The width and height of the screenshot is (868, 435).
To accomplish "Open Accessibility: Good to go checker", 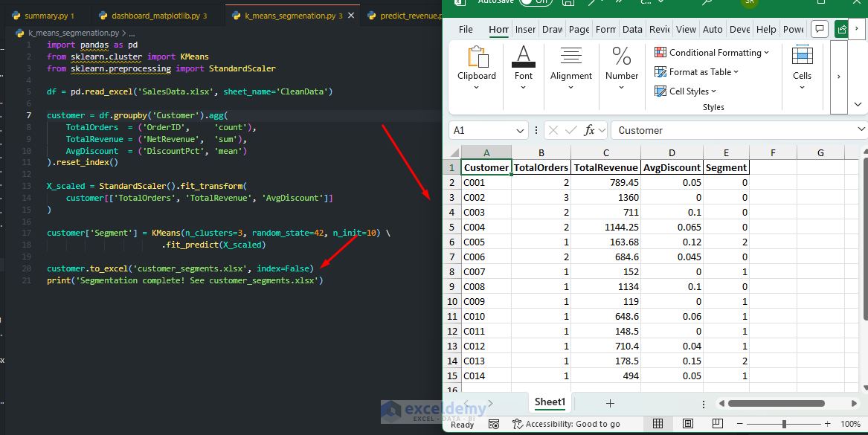I will 566,424.
